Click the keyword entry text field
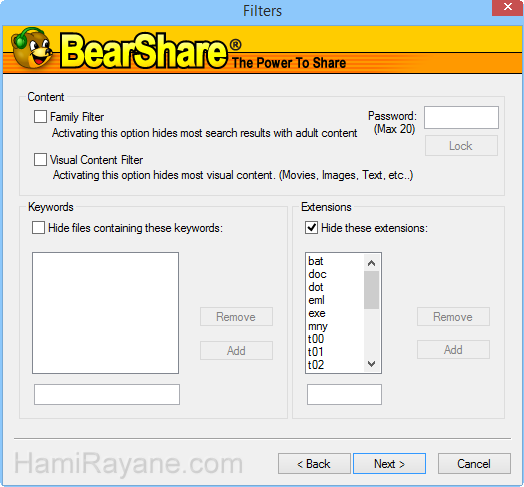524x487 pixels. [x=107, y=394]
